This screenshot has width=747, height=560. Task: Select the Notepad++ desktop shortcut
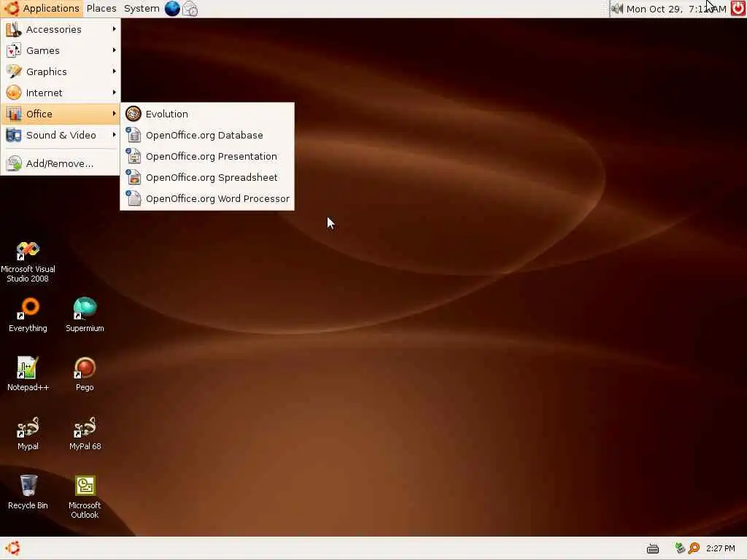pyautogui.click(x=28, y=374)
